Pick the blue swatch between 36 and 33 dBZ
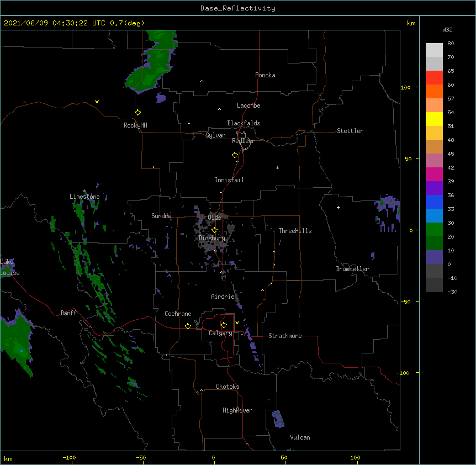This screenshot has width=476, height=465. coord(434,202)
